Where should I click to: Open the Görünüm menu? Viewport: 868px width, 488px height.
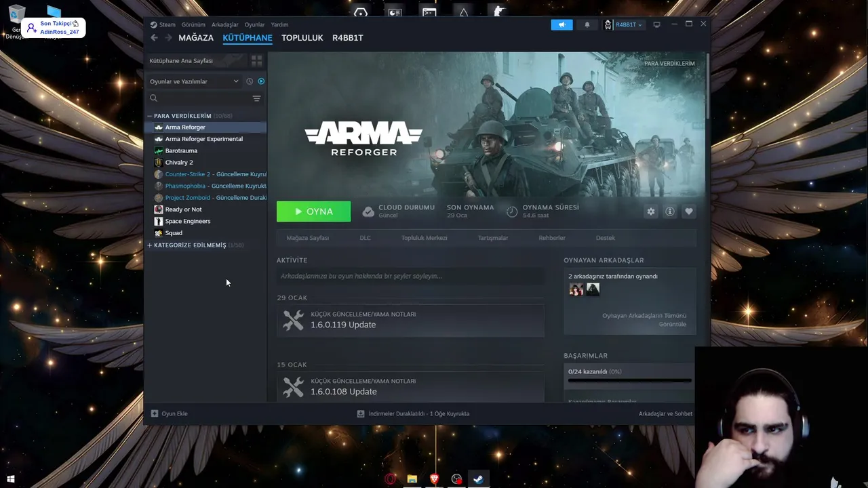click(193, 24)
